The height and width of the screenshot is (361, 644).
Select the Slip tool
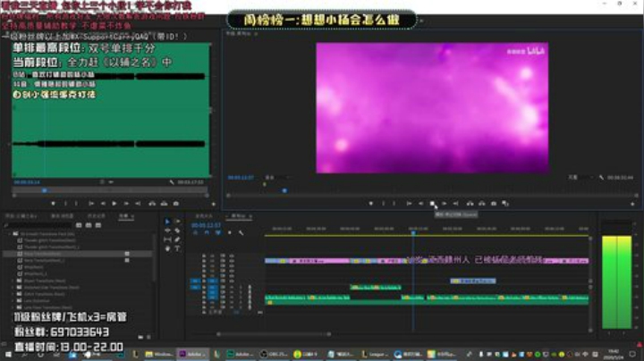tap(167, 239)
